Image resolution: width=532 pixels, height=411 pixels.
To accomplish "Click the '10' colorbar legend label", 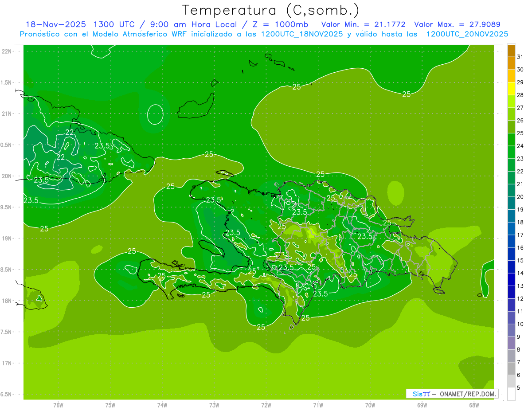I will click(x=520, y=324).
